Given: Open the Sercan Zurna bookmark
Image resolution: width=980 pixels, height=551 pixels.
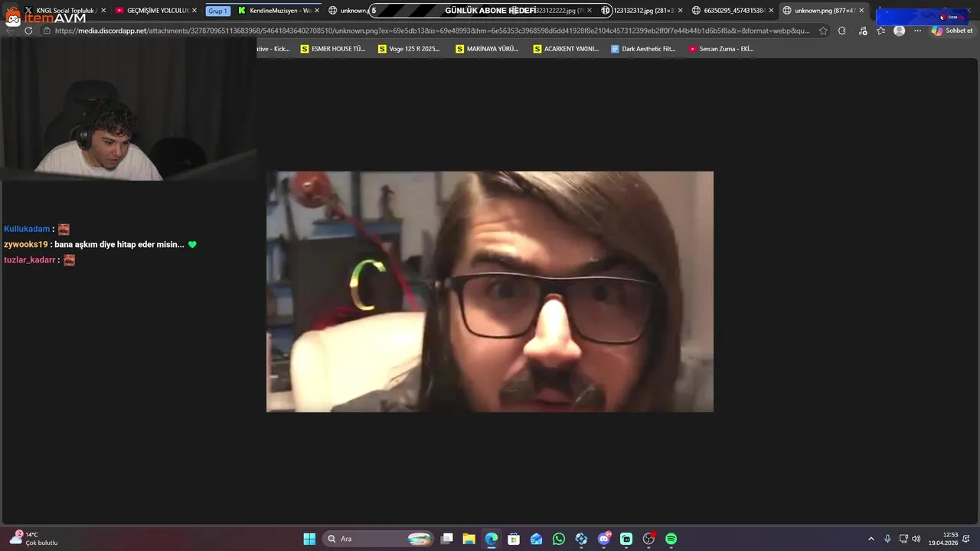Looking at the screenshot, I should [x=721, y=48].
